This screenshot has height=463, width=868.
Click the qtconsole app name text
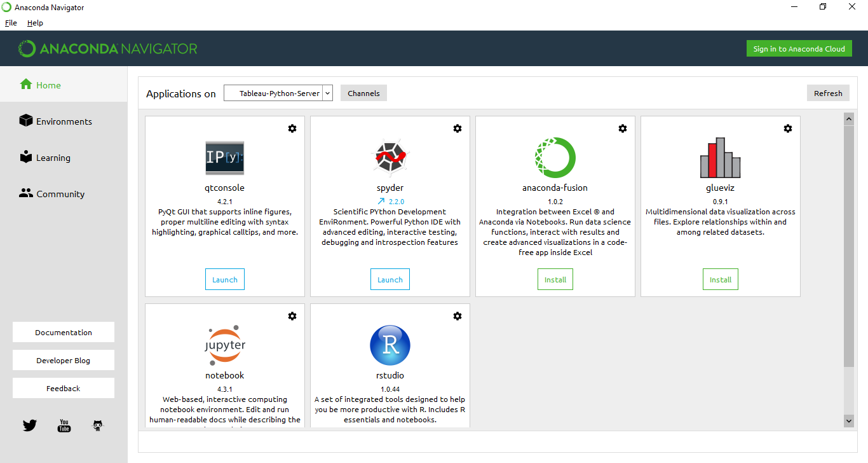pos(225,188)
